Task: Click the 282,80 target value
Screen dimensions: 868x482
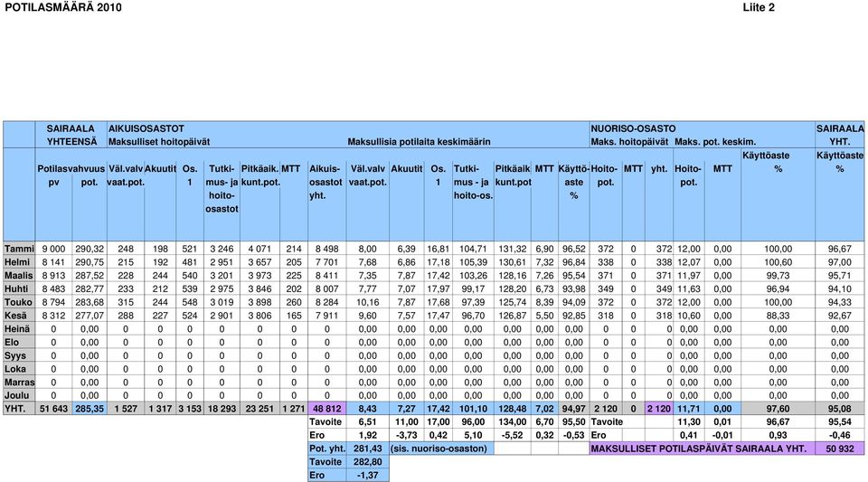Action: [368, 461]
